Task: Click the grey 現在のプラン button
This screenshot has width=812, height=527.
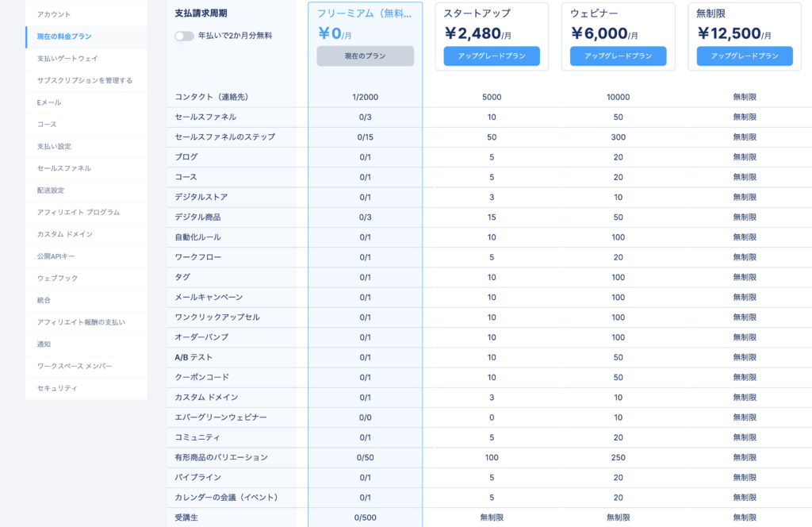Action: (x=365, y=56)
